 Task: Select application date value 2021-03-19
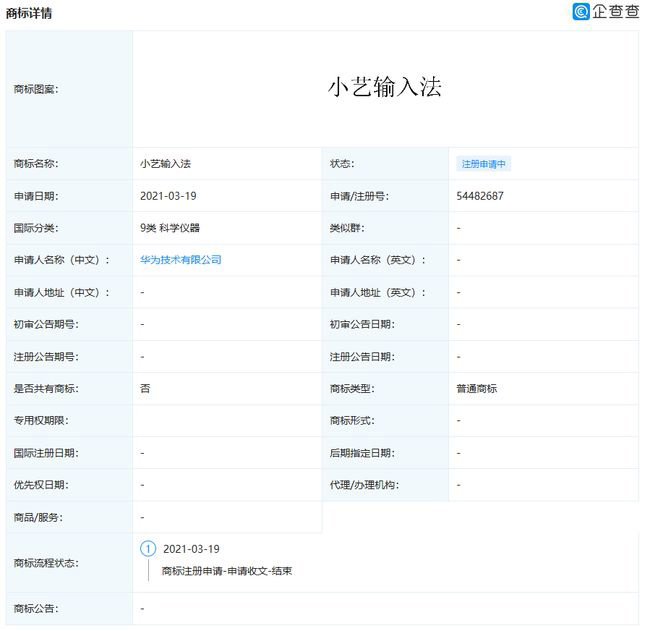pyautogui.click(x=168, y=196)
